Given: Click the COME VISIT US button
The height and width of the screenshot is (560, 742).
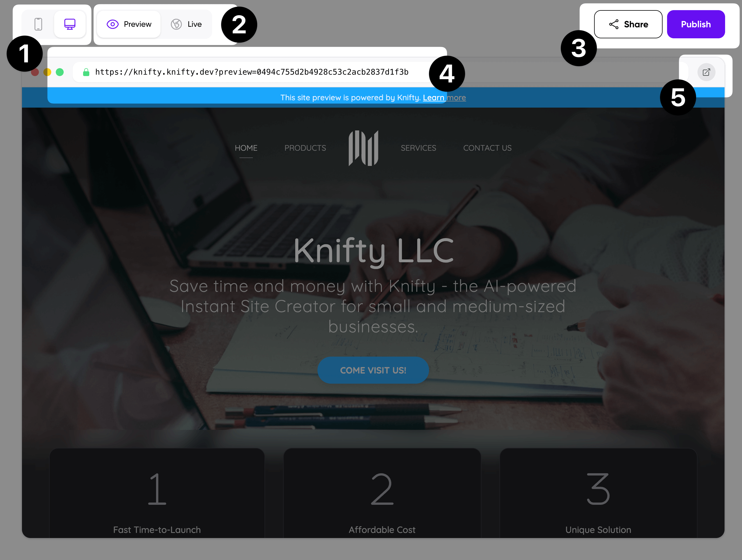Looking at the screenshot, I should tap(372, 370).
